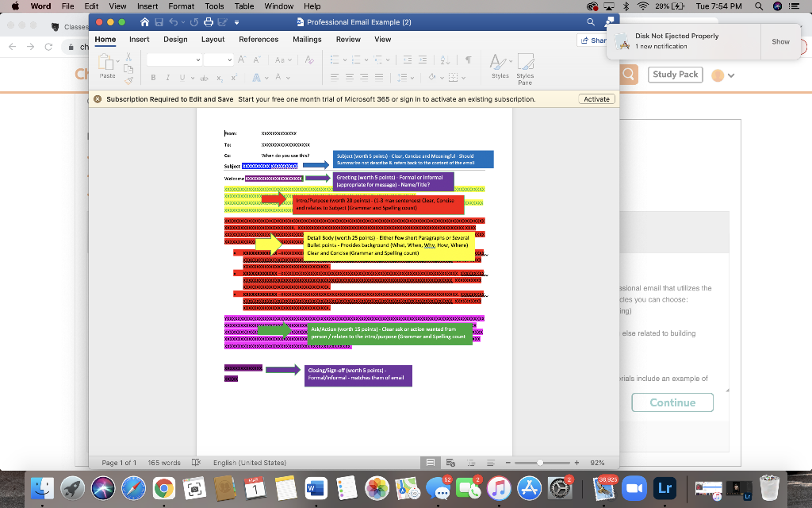Image resolution: width=812 pixels, height=508 pixels.
Task: Click the spelling check icon in status bar
Action: (x=196, y=462)
